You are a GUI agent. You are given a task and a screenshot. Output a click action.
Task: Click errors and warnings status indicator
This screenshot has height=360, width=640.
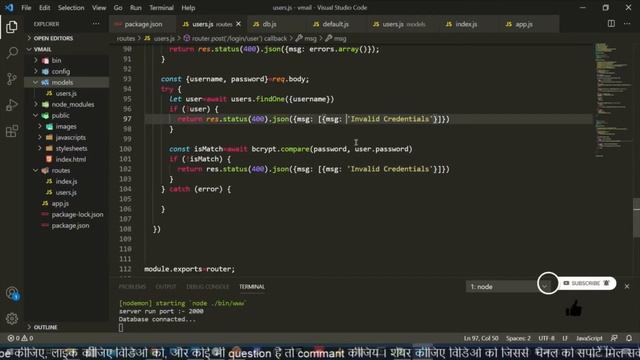pos(20,338)
